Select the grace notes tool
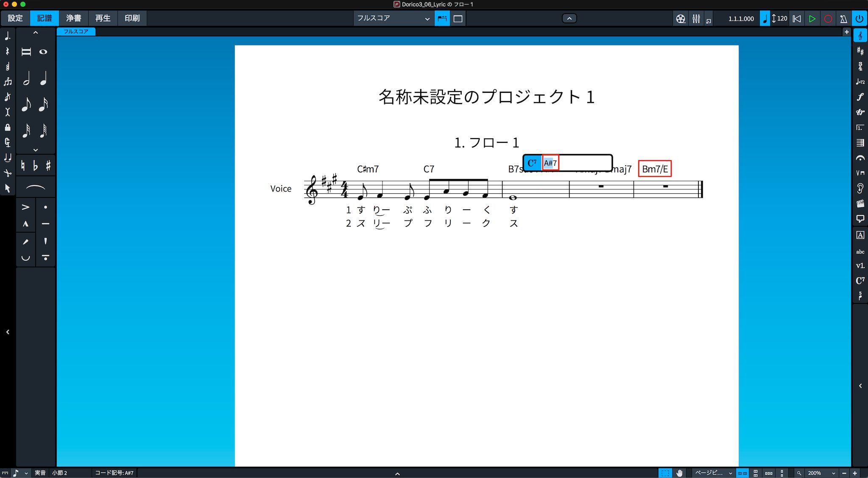The width and height of the screenshot is (868, 478). pos(7,97)
